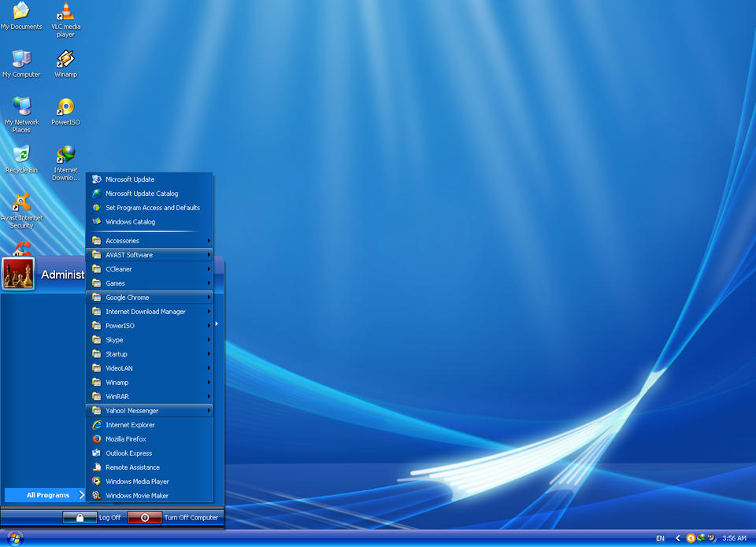Image resolution: width=756 pixels, height=547 pixels.
Task: Open My Computer desktop icon
Action: [21, 63]
